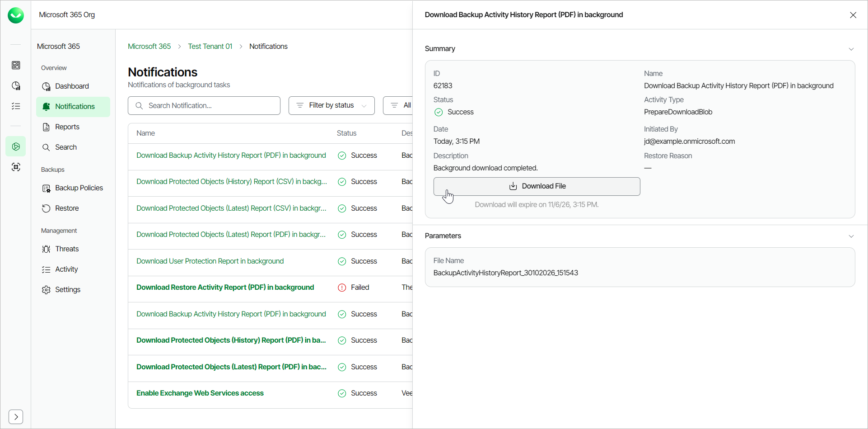Click the Backup Policies icon
Viewport: 868px width, 429px height.
(46, 188)
